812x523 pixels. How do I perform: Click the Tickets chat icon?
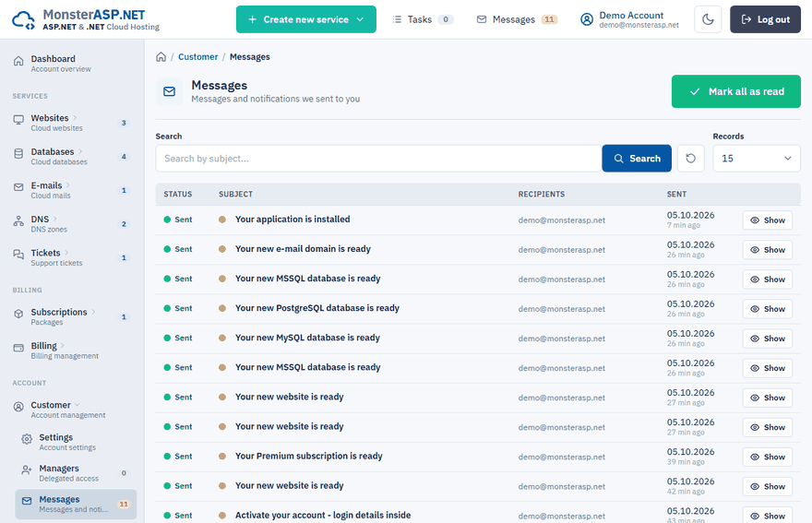pos(18,255)
